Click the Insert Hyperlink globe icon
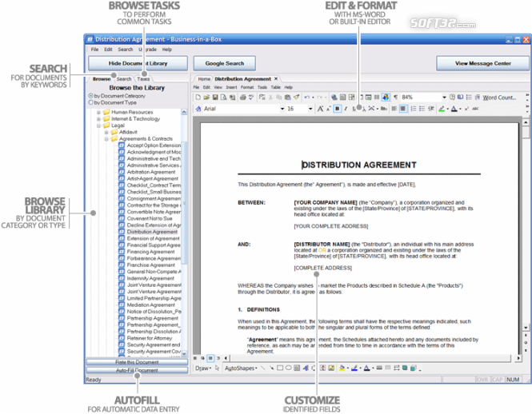Screen dimensions: 532x414 [x=334, y=98]
